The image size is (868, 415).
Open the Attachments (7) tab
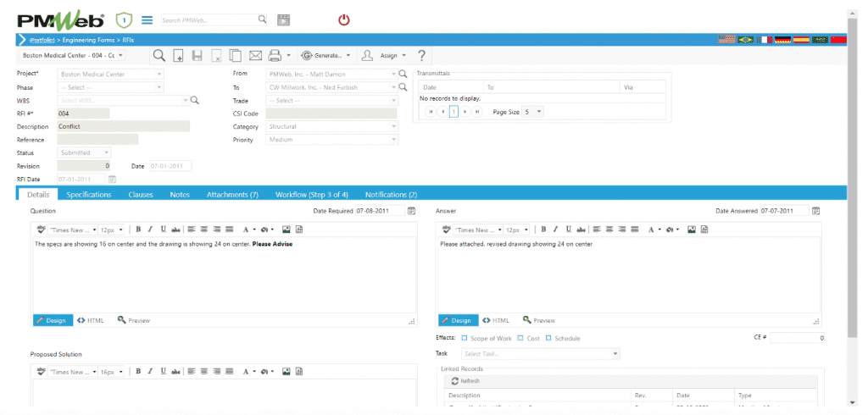(232, 195)
